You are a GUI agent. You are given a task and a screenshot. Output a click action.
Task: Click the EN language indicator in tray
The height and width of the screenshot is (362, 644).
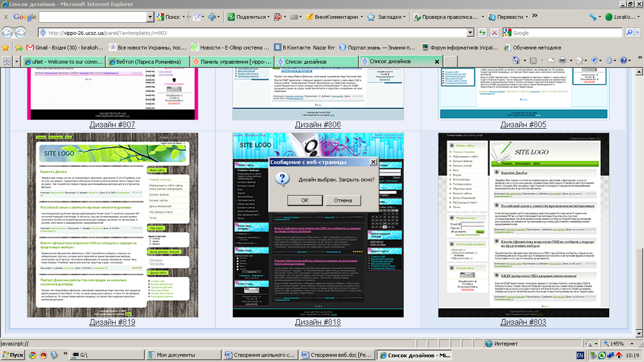click(x=580, y=355)
